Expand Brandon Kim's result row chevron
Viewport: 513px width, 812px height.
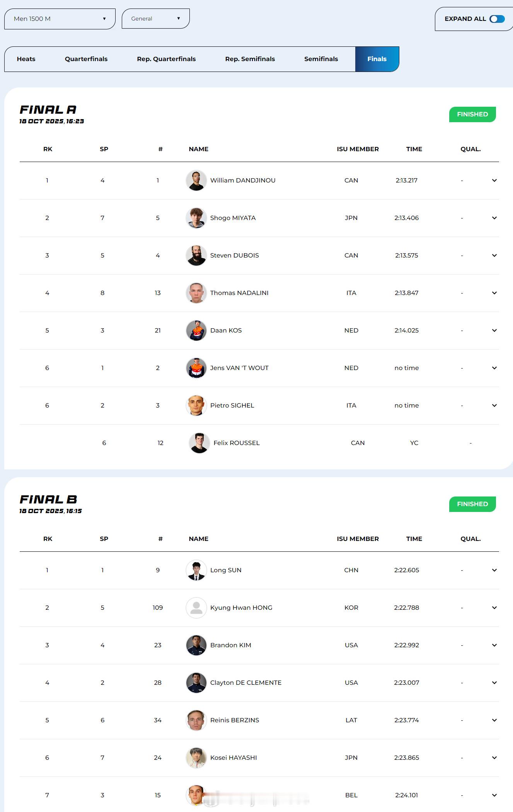coord(494,645)
